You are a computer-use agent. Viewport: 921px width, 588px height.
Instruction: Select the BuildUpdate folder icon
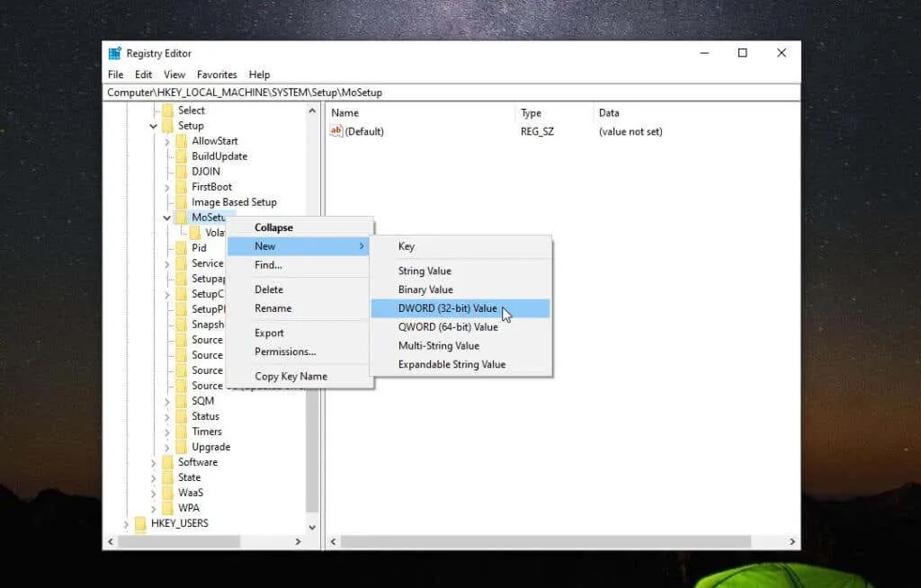tap(182, 156)
